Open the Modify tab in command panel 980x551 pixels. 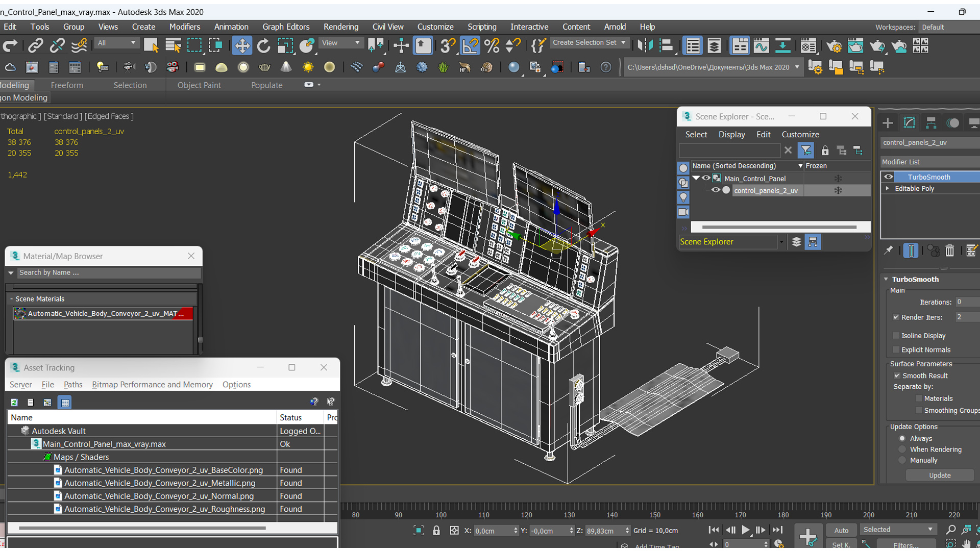pyautogui.click(x=910, y=123)
